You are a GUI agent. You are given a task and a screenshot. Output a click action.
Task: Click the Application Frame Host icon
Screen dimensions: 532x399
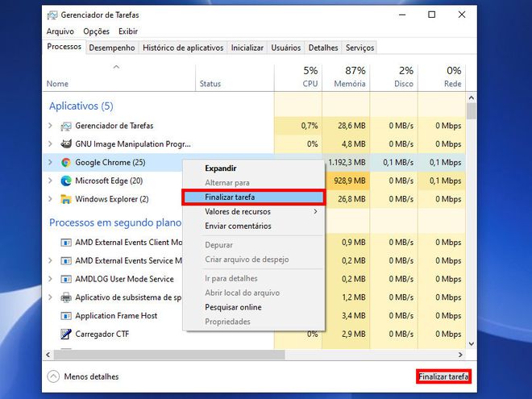pos(66,316)
